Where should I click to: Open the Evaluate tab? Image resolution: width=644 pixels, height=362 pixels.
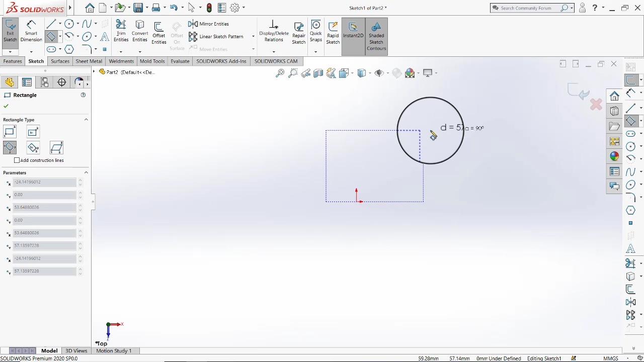[x=180, y=61]
